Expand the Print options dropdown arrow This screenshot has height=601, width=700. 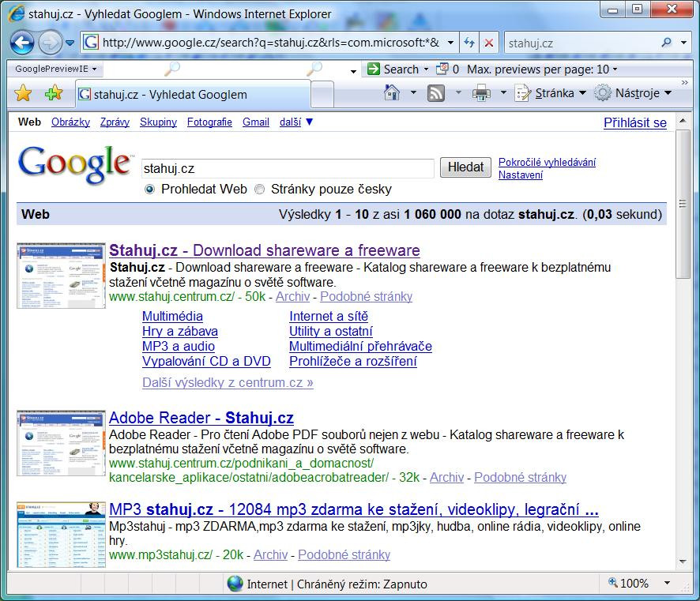tap(503, 93)
